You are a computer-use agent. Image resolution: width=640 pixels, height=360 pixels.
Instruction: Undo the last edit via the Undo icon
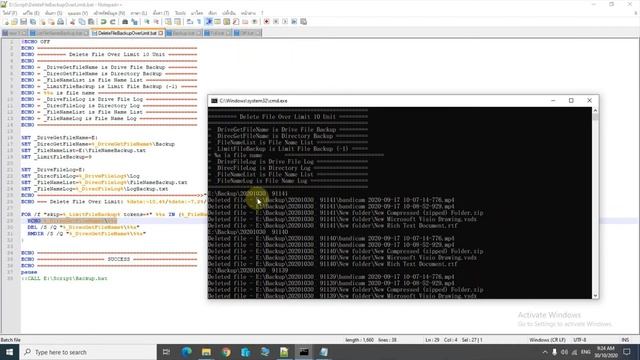coord(103,22)
